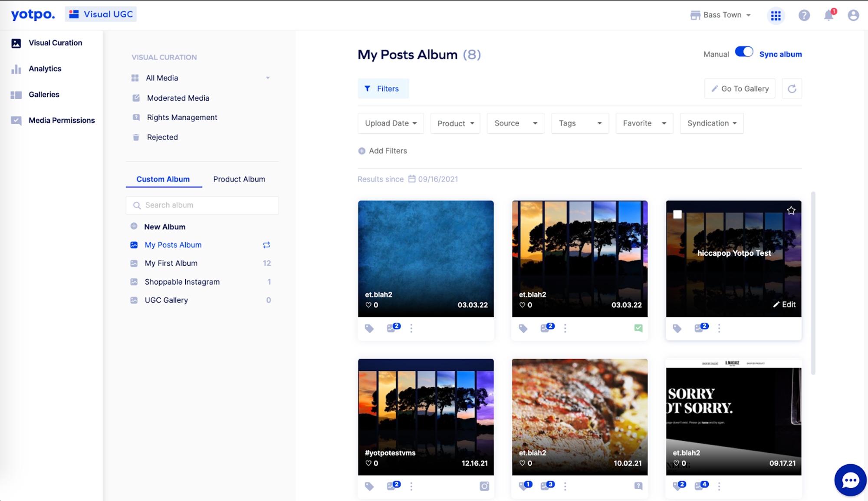Click the notifications bell icon

coord(829,16)
